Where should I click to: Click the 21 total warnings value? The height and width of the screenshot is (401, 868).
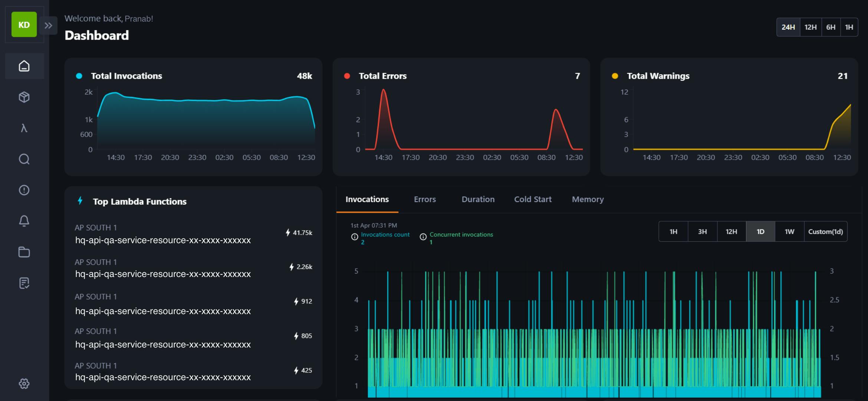[843, 76]
